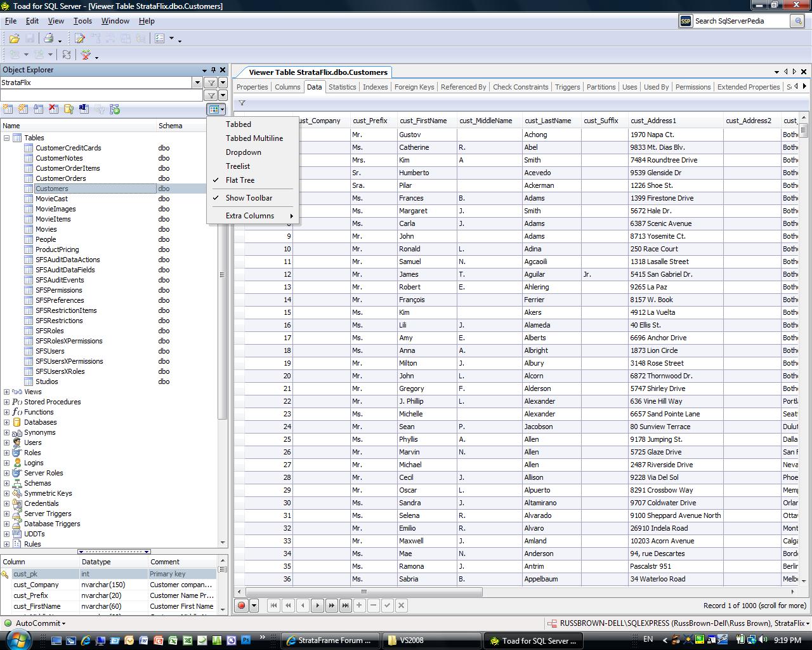Jump to last record navigation button
The height and width of the screenshot is (650, 812).
345,606
